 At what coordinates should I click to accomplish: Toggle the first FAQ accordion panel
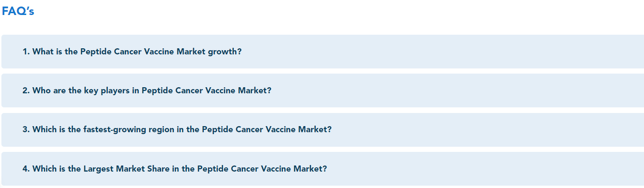click(x=323, y=52)
